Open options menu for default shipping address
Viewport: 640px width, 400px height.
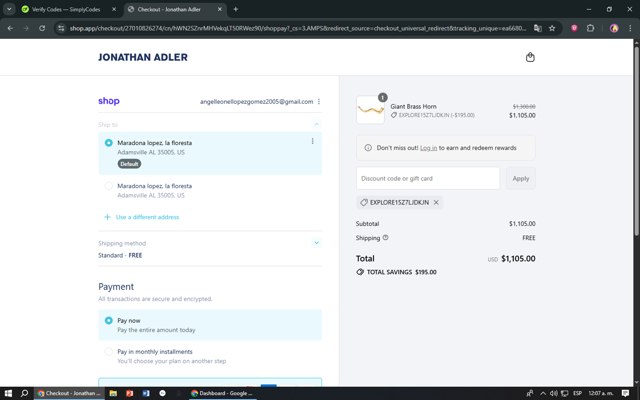(x=313, y=141)
